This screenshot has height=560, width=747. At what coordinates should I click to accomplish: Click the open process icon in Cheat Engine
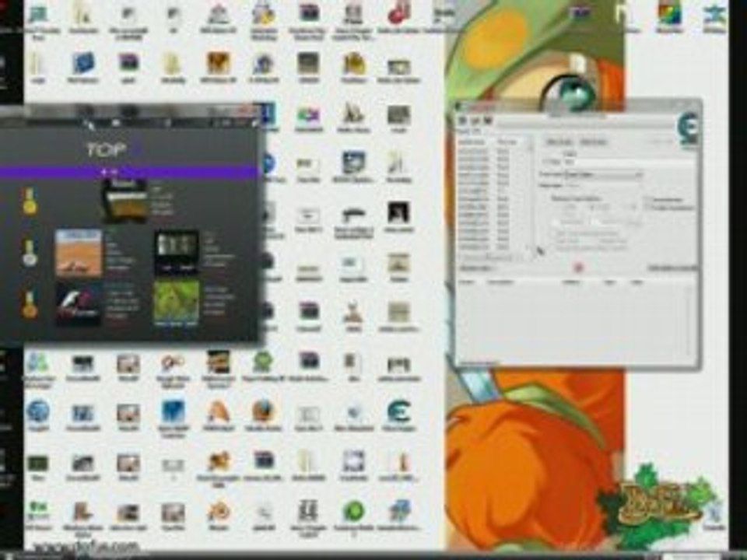pos(462,121)
